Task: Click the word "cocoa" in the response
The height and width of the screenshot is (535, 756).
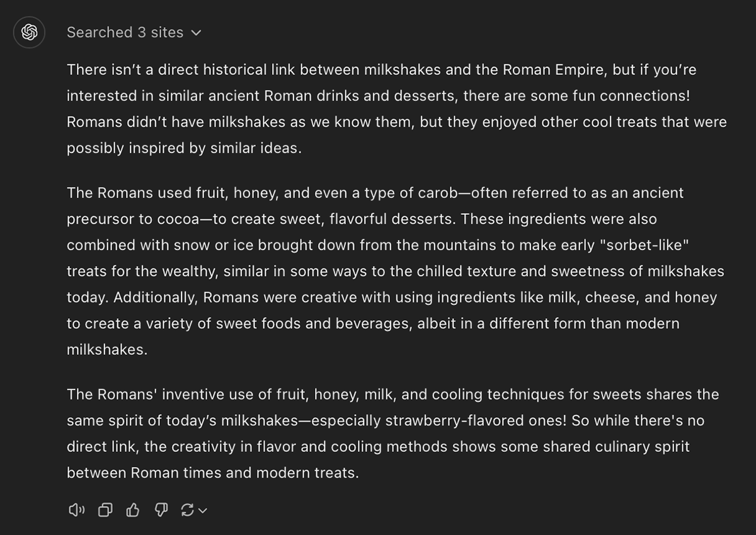Action: (x=177, y=219)
